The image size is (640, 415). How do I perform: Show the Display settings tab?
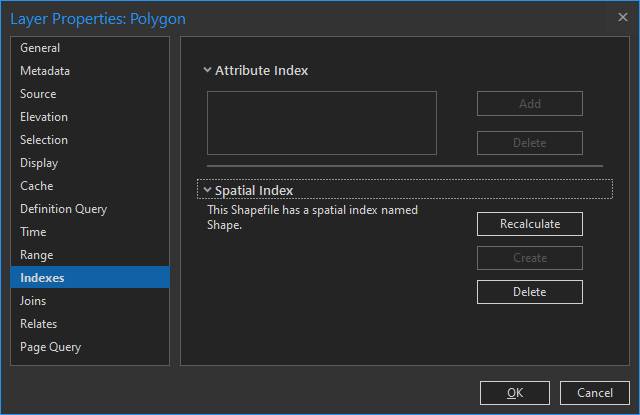click(39, 163)
